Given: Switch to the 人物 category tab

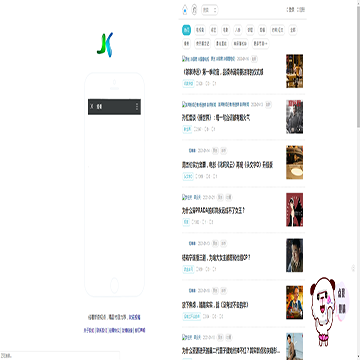Looking at the screenshot, I should [x=237, y=30].
